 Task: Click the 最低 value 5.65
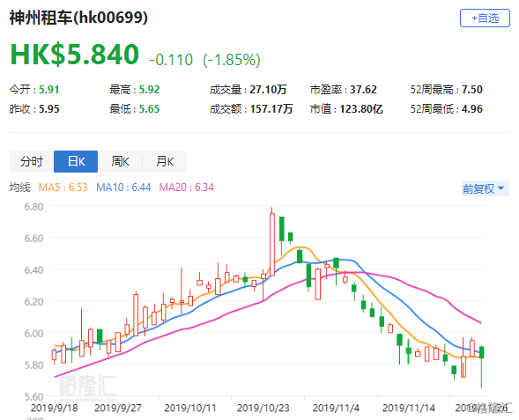coord(149,109)
